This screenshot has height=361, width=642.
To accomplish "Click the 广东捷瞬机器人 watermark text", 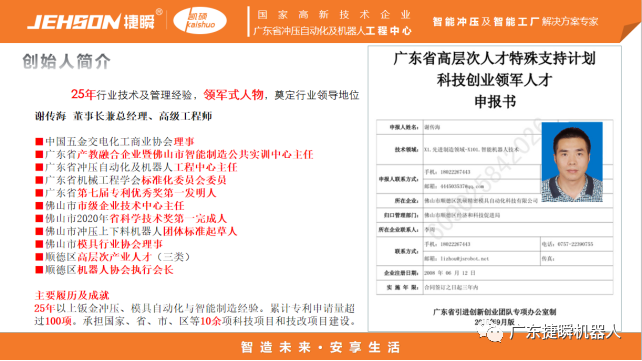I will click(x=565, y=332).
